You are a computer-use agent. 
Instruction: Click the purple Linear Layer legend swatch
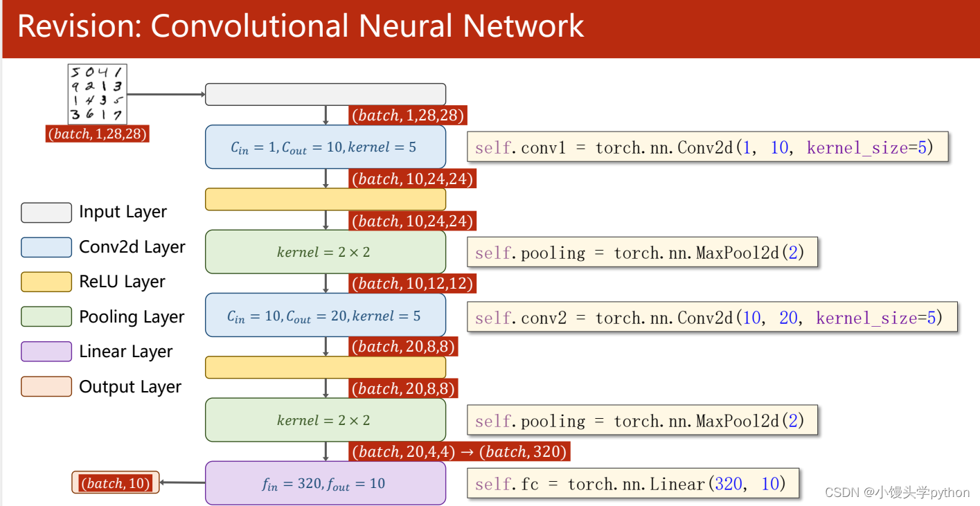[x=46, y=352]
